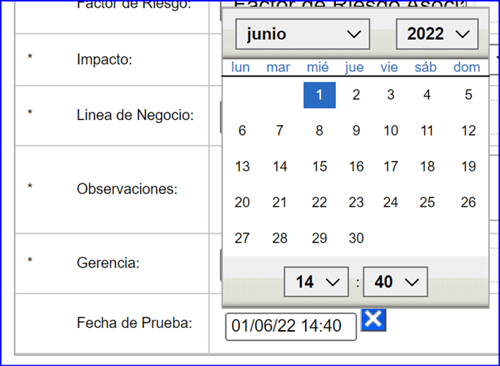The width and height of the screenshot is (500, 366).
Task: Select day 24 on the calendar
Action: click(x=390, y=202)
